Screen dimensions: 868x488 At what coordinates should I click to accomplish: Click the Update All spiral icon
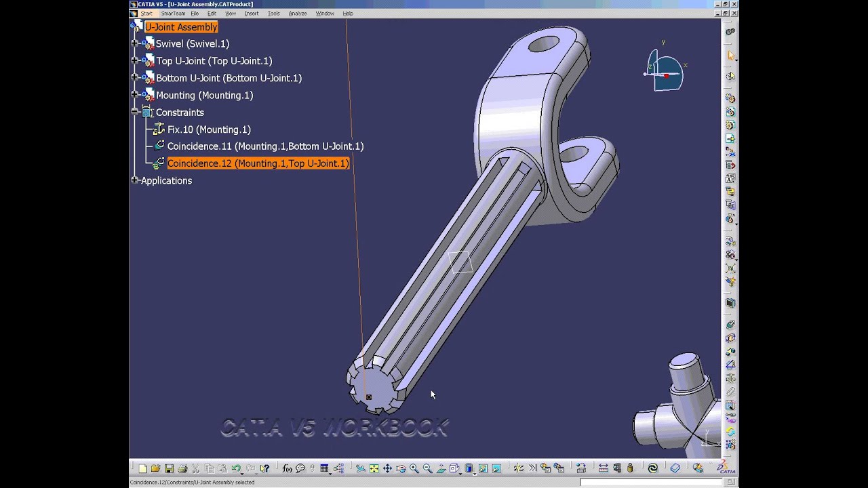click(652, 468)
